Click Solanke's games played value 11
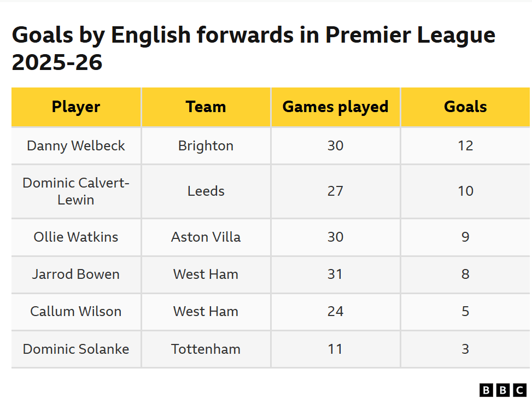Viewport: 532px width, 409px height. pyautogui.click(x=335, y=349)
